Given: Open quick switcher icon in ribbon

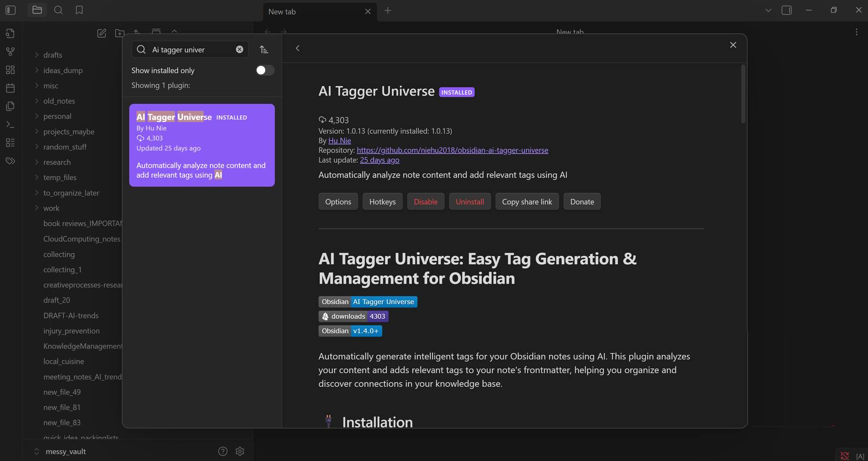Looking at the screenshot, I should (x=10, y=34).
